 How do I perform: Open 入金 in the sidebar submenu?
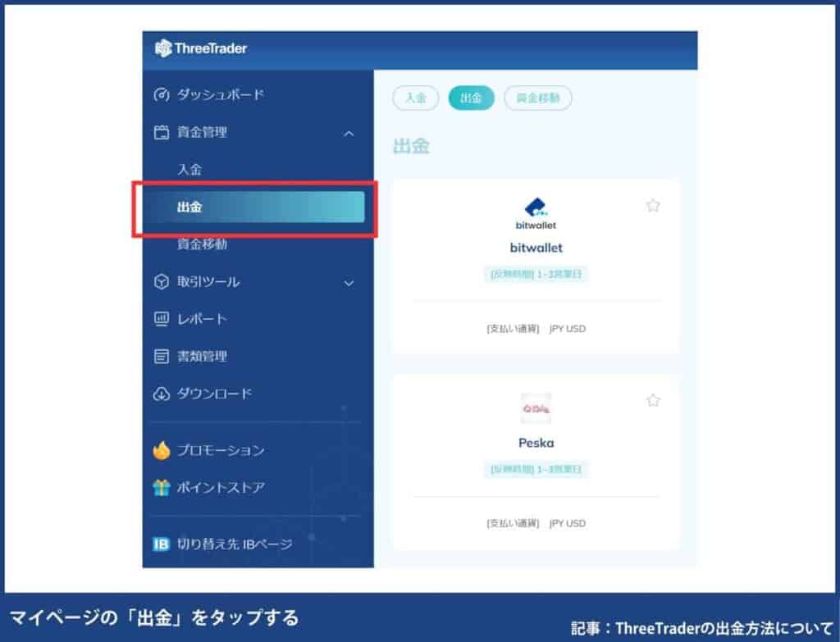pyautogui.click(x=189, y=170)
